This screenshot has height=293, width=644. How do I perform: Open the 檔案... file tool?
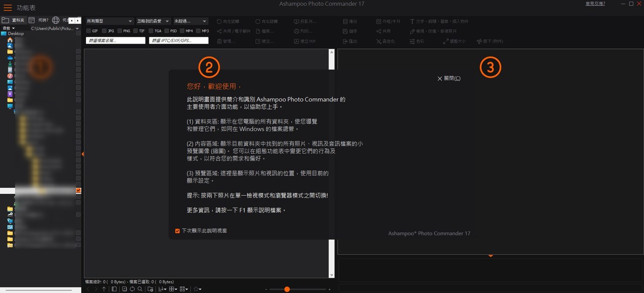pos(265,31)
